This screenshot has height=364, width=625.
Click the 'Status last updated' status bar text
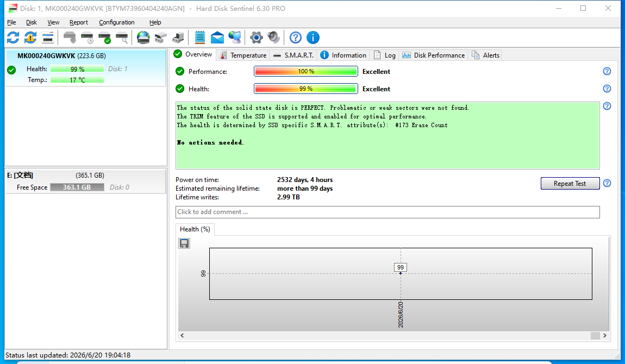[68, 355]
